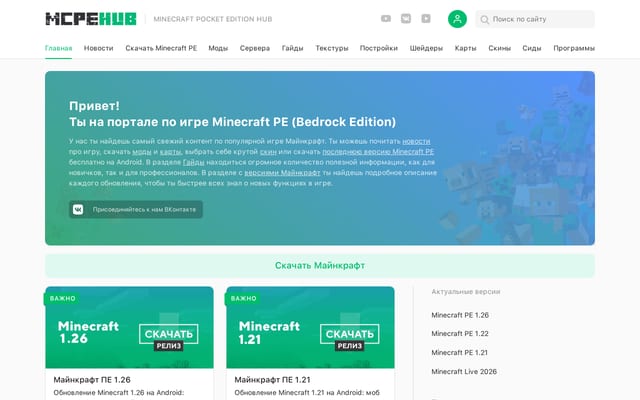Focus the 'Поиск по сайту' search field
The height and width of the screenshot is (400, 640).
(535, 19)
